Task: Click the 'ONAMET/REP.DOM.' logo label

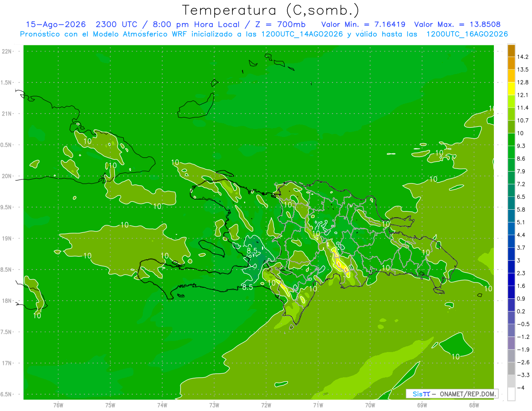Action: pos(468,394)
